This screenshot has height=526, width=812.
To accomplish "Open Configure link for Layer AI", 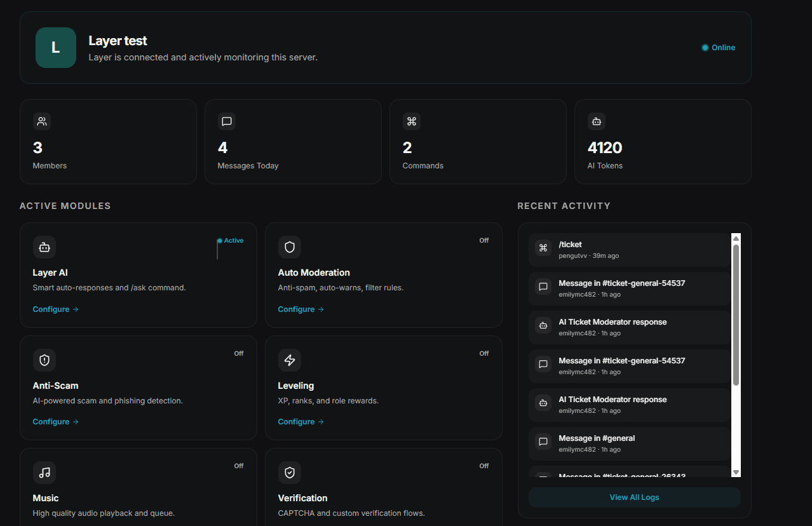I will [56, 309].
